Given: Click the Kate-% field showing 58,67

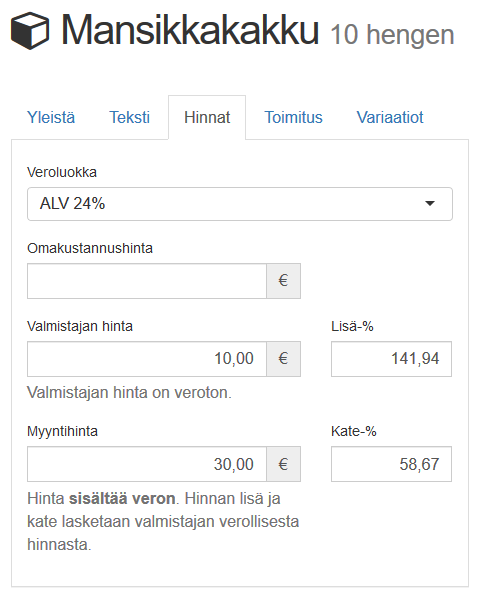Looking at the screenshot, I should tap(391, 464).
